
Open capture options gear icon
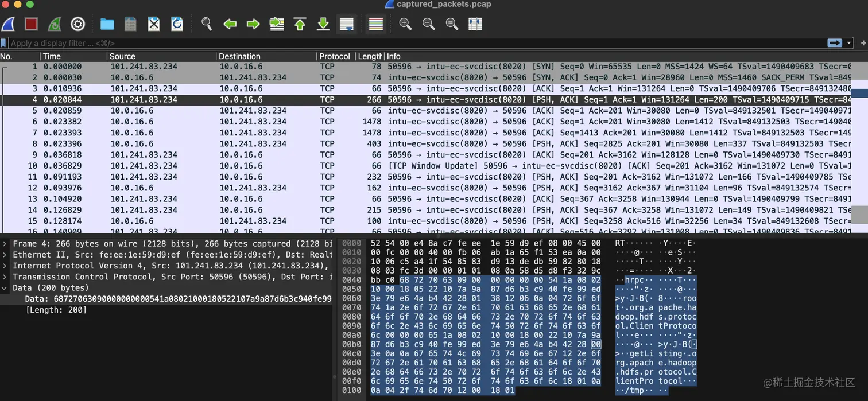(x=77, y=24)
